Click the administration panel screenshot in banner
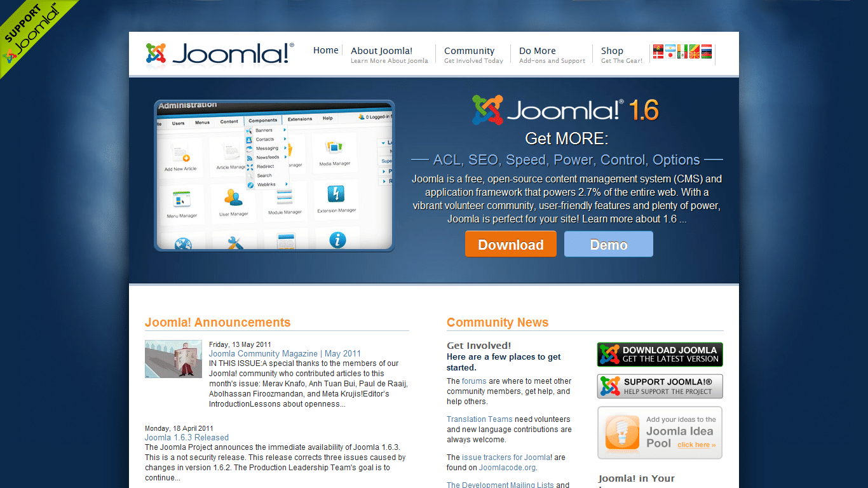This screenshot has width=868, height=488. 274,175
